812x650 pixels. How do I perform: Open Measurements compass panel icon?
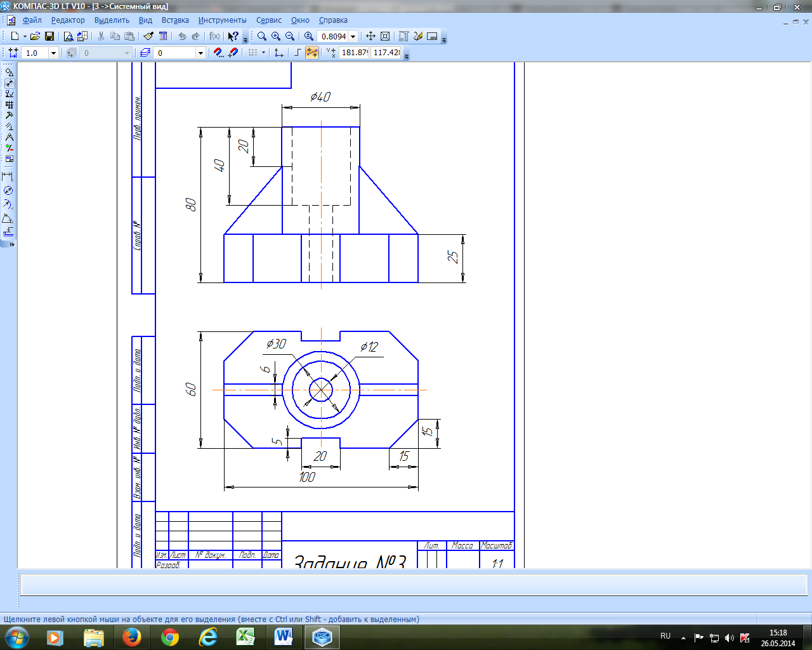pyautogui.click(x=9, y=137)
